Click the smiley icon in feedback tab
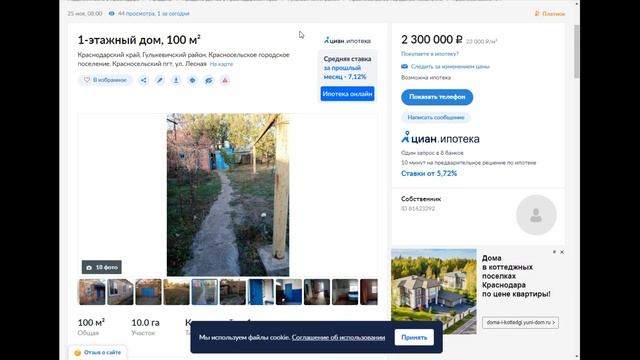The width and height of the screenshot is (640, 360). click(x=78, y=353)
